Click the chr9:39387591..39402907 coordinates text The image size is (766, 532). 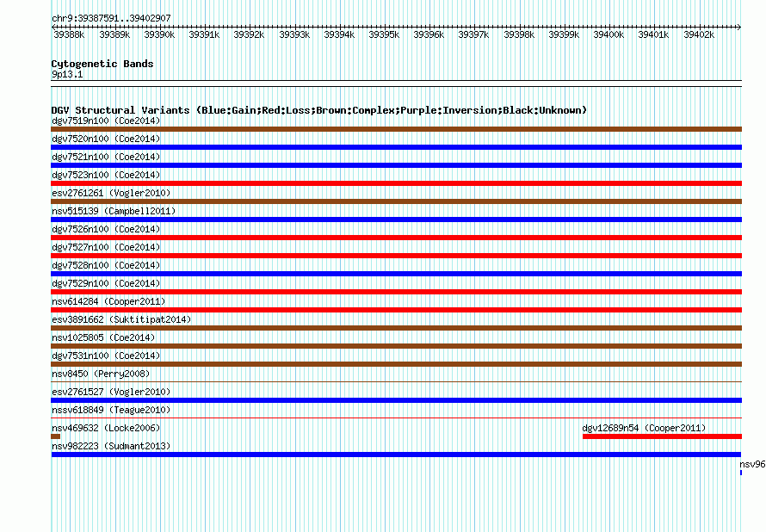[x=111, y=18]
